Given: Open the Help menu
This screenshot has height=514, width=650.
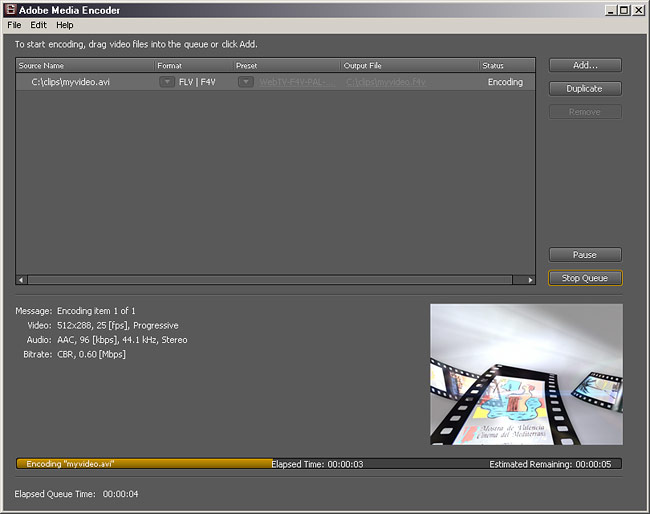Looking at the screenshot, I should 65,25.
